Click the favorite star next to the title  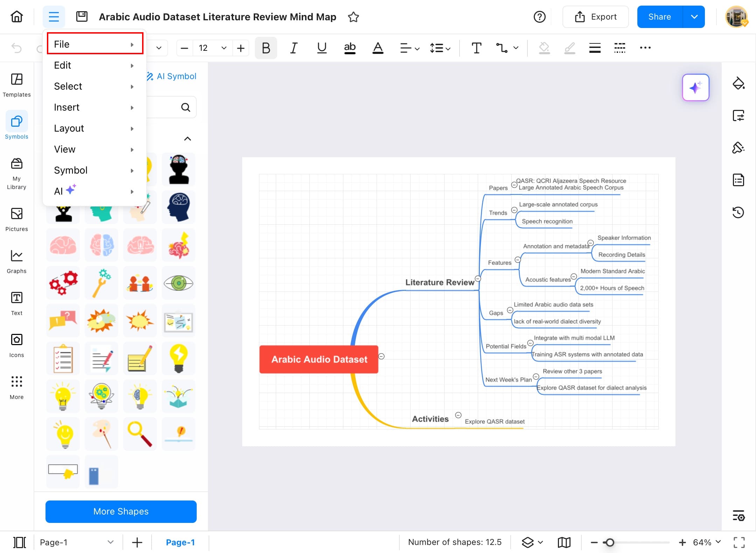tap(353, 17)
